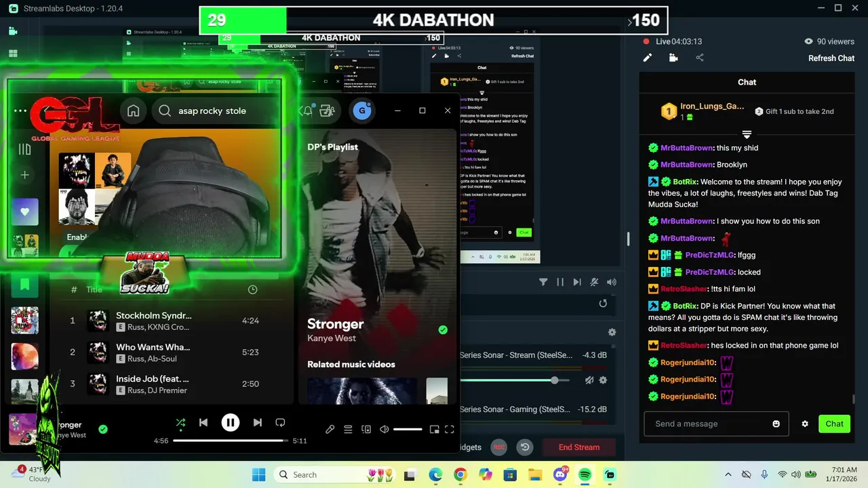
Task: Click PreDicTzMLG username next to locked
Action: [x=709, y=272]
